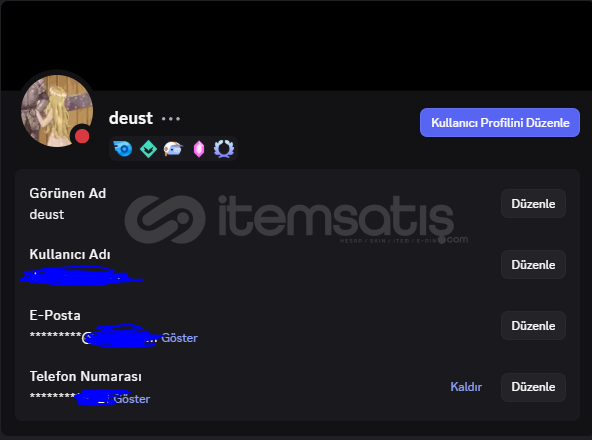Click the orange and white helmet badge
The height and width of the screenshot is (440, 592).
(x=173, y=149)
